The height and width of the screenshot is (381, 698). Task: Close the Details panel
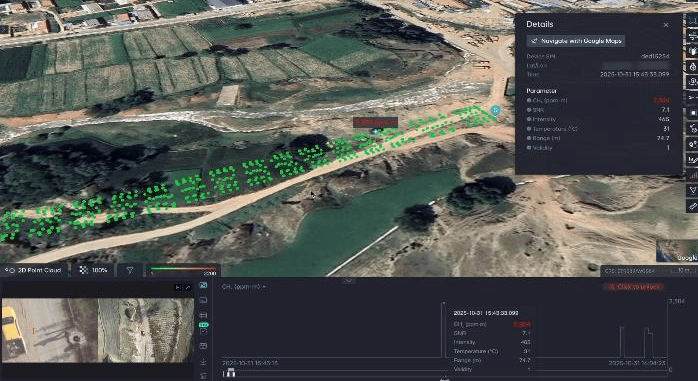tap(666, 25)
